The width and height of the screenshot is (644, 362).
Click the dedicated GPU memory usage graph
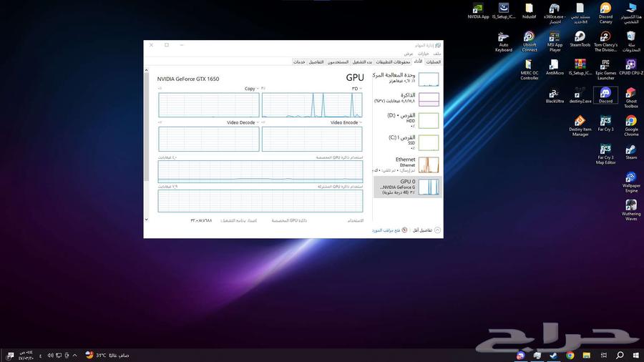tap(260, 172)
